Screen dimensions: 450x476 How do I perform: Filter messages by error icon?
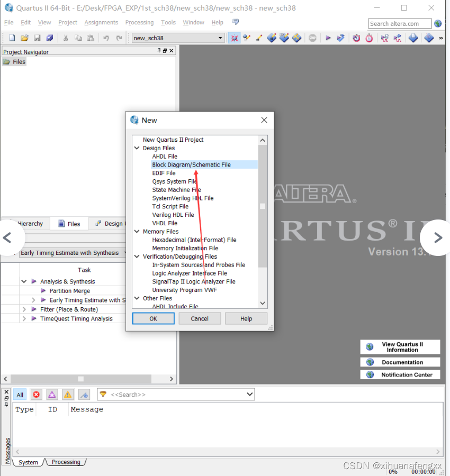click(x=36, y=395)
